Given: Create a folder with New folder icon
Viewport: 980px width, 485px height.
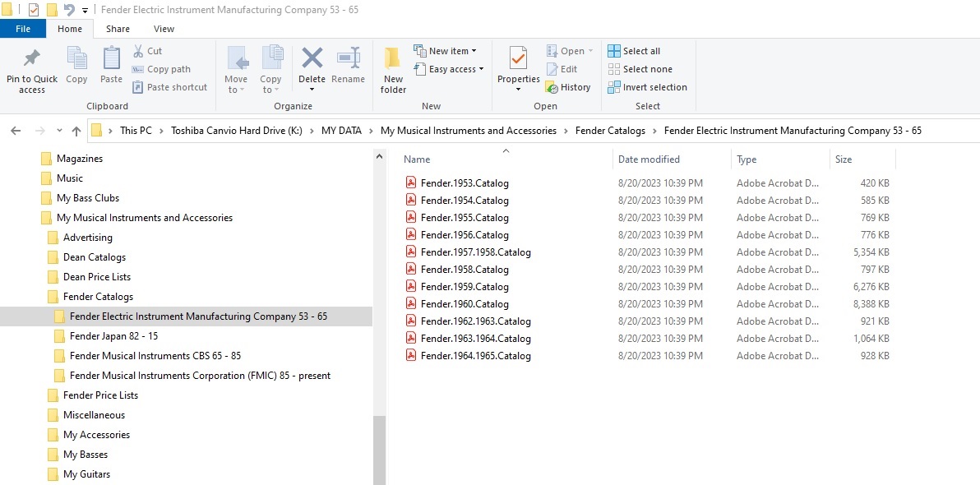Looking at the screenshot, I should (392, 58).
